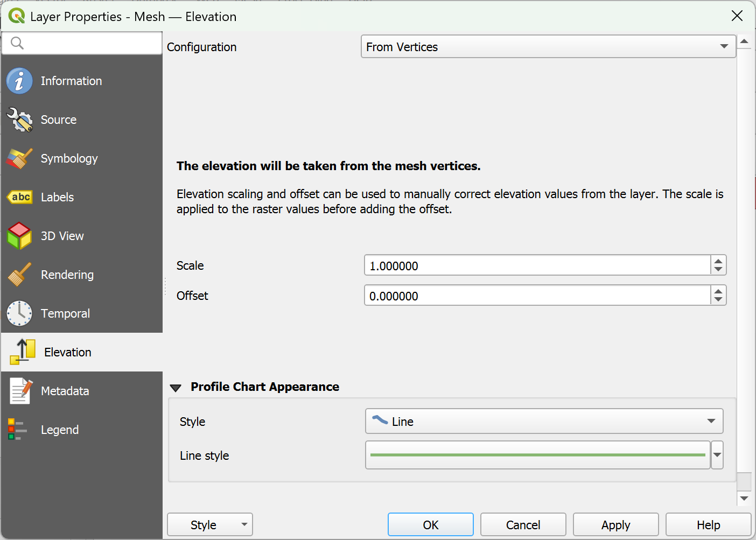
Task: Click the settings search field
Action: point(82,43)
